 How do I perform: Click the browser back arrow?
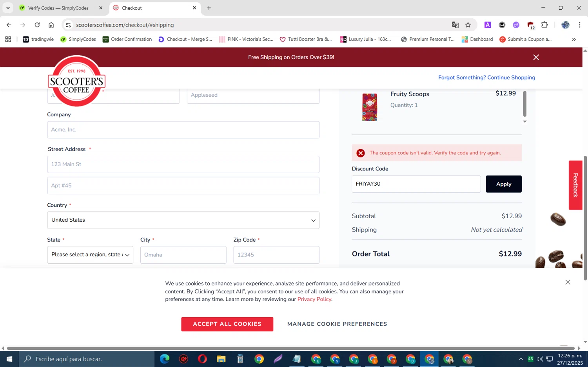click(9, 25)
